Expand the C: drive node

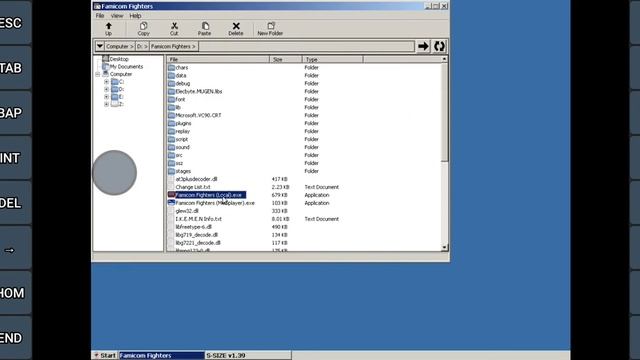[x=107, y=82]
